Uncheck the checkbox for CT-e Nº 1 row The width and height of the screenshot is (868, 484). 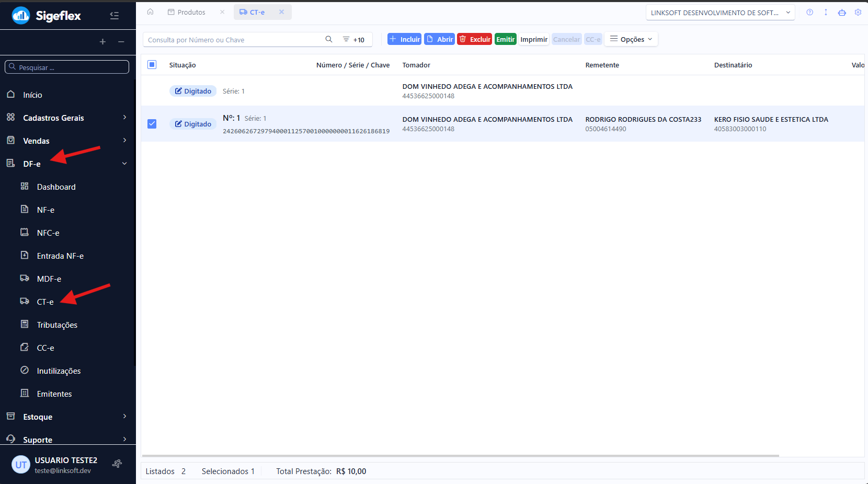pyautogui.click(x=152, y=124)
